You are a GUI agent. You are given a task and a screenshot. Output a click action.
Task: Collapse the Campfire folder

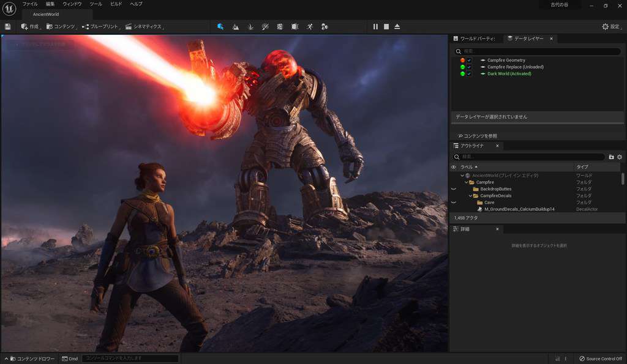[466, 182]
